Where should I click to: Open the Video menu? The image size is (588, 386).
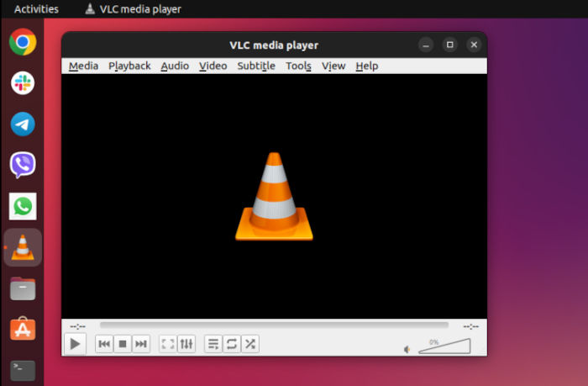[213, 66]
